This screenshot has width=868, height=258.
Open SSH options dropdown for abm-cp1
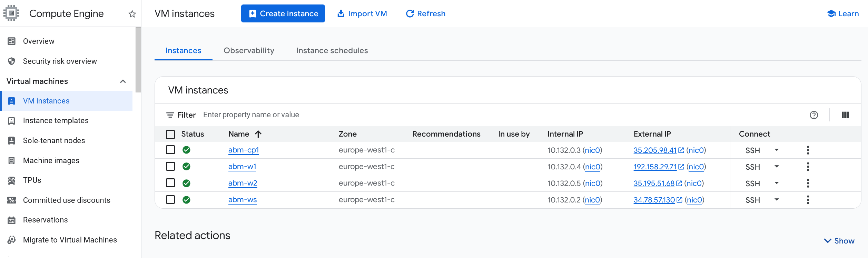(777, 150)
